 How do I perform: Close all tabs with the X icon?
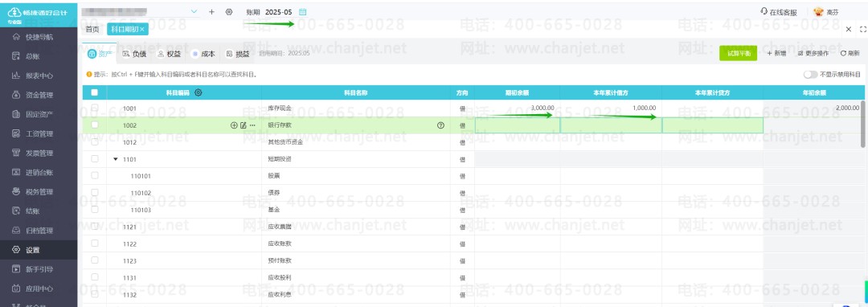(849, 29)
